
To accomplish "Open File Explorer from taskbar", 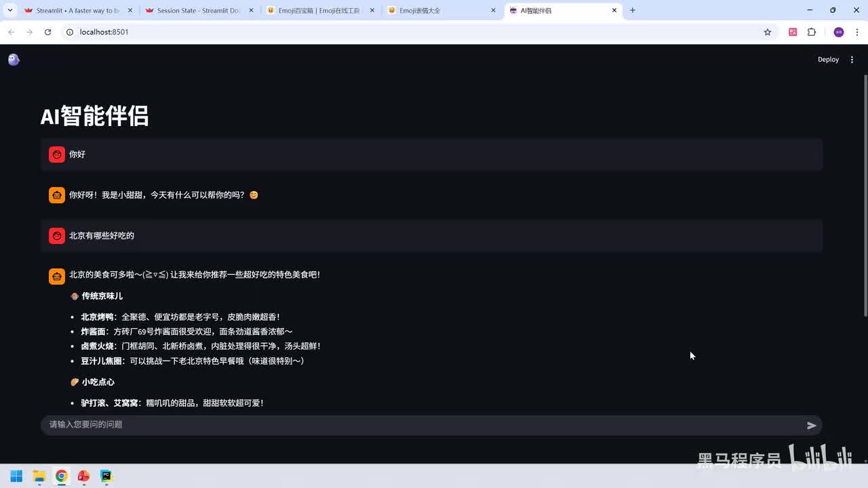I will tap(39, 476).
